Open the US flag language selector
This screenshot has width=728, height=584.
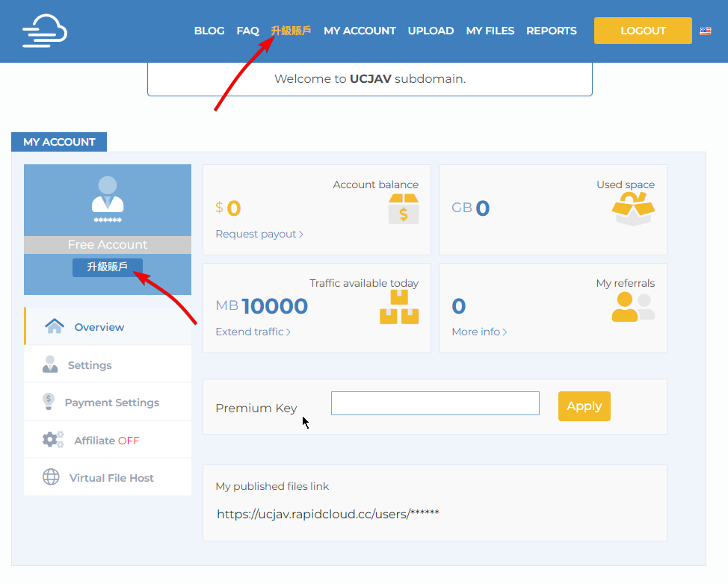[x=705, y=31]
